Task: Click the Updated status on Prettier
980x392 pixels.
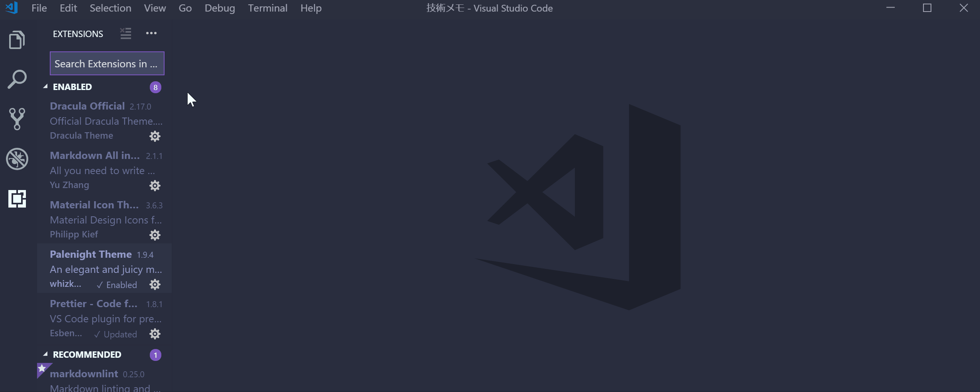Action: click(116, 334)
